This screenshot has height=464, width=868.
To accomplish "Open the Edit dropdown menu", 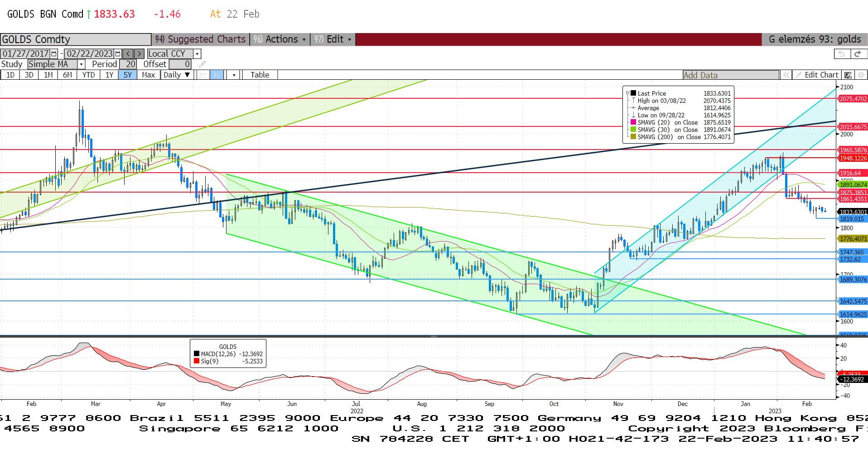I will coord(333,39).
